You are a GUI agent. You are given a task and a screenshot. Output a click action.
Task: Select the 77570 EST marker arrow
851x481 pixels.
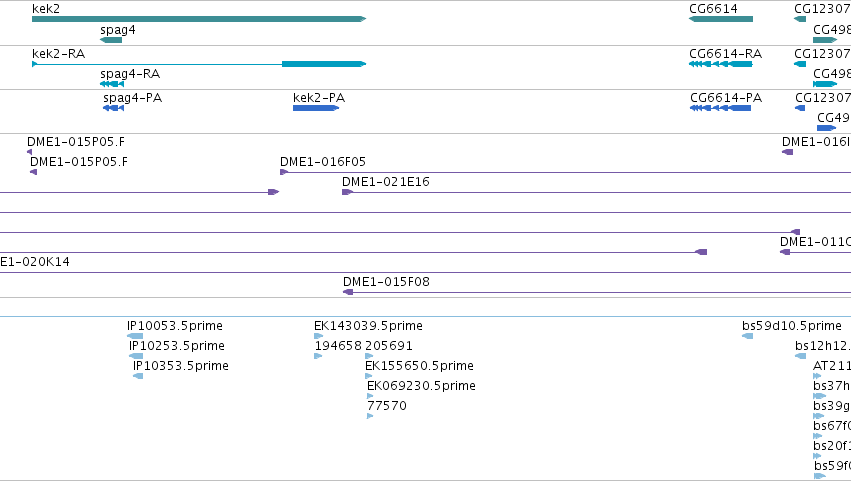tap(370, 416)
